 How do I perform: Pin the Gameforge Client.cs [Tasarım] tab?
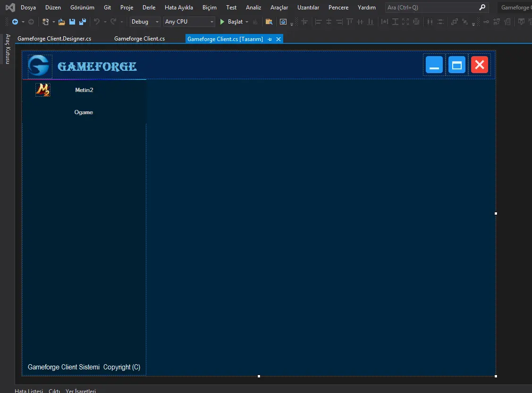coord(270,39)
